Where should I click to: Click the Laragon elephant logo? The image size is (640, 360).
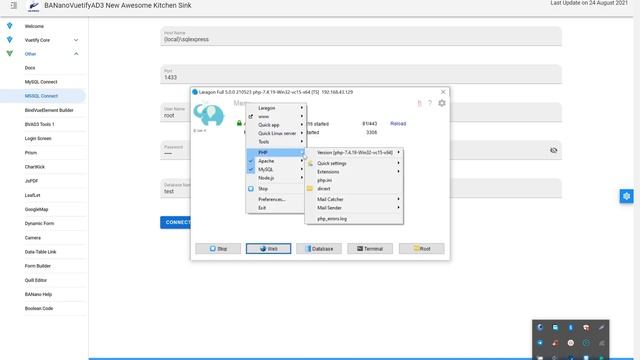[x=209, y=115]
